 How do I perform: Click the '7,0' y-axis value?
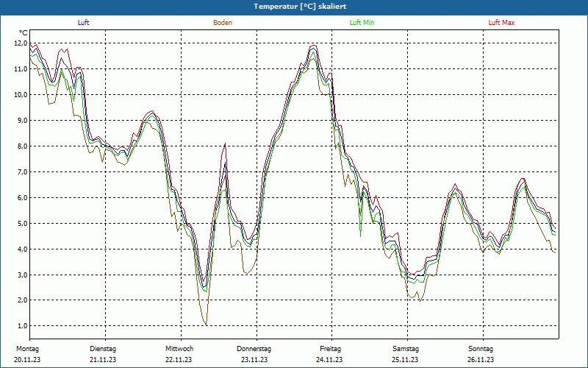pyautogui.click(x=23, y=172)
